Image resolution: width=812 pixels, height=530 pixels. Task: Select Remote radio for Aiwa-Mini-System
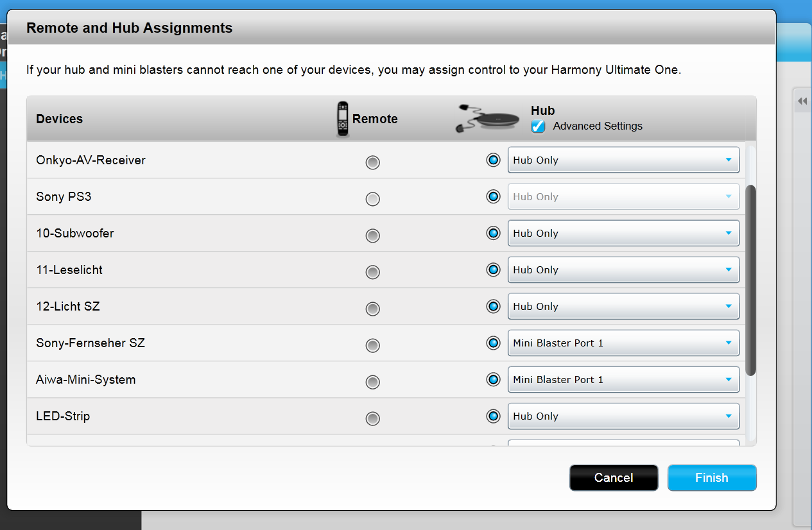pyautogui.click(x=372, y=382)
